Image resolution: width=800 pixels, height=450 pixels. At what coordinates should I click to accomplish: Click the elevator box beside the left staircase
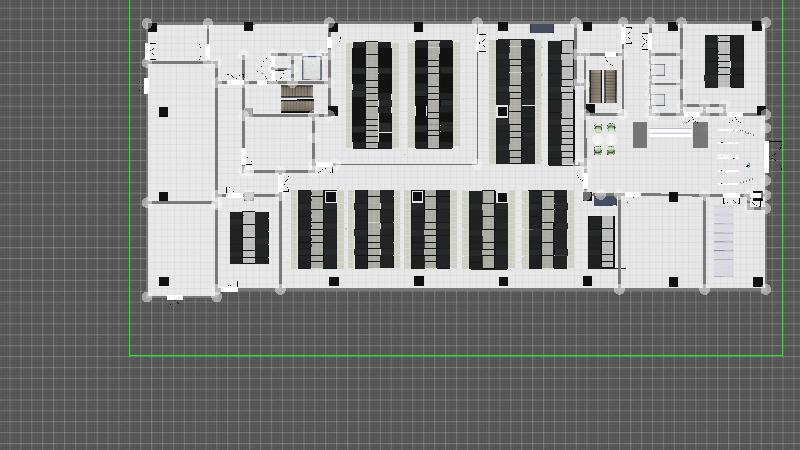pyautogui.click(x=311, y=68)
